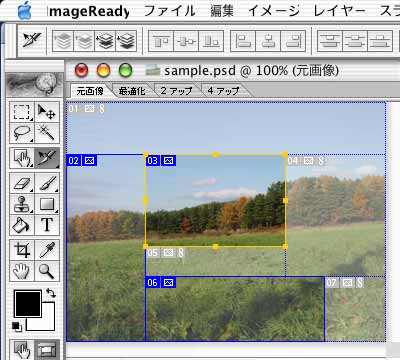
Task: Select the Rectangle shape tool
Action: pos(47,204)
